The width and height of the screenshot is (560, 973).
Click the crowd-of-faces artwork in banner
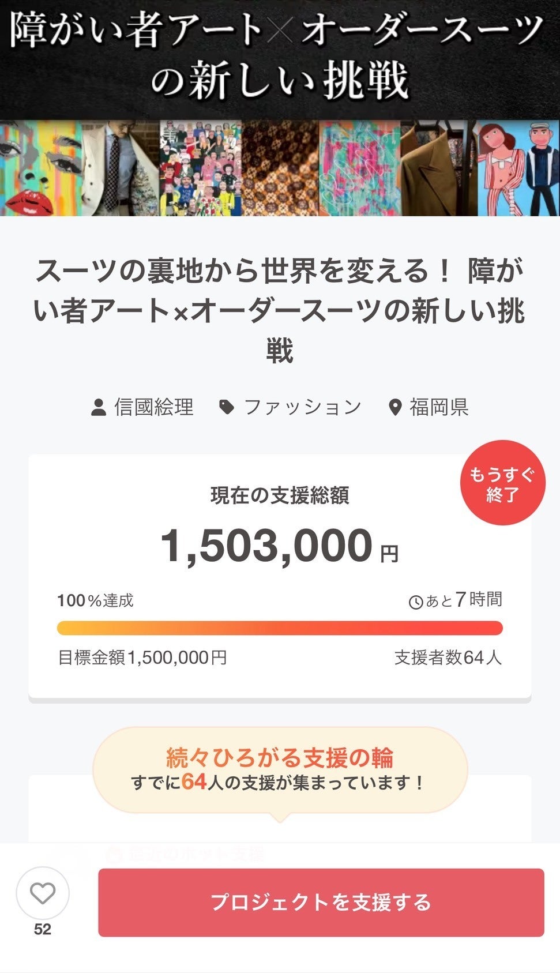click(200, 168)
